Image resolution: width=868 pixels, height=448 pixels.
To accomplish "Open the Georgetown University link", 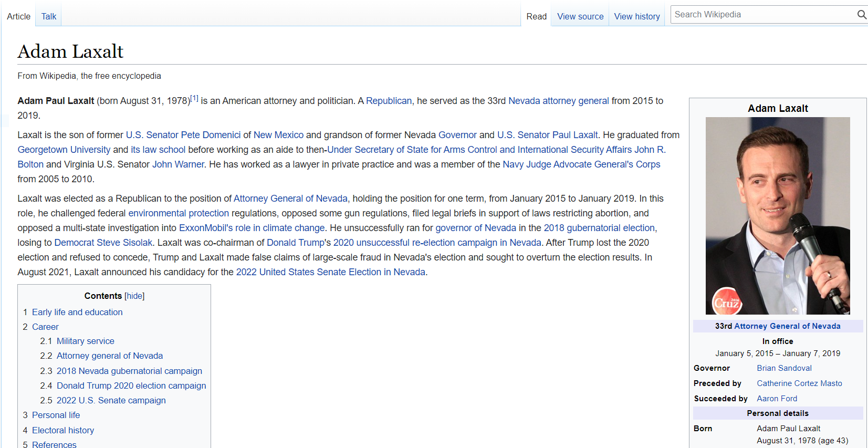I will click(x=64, y=150).
